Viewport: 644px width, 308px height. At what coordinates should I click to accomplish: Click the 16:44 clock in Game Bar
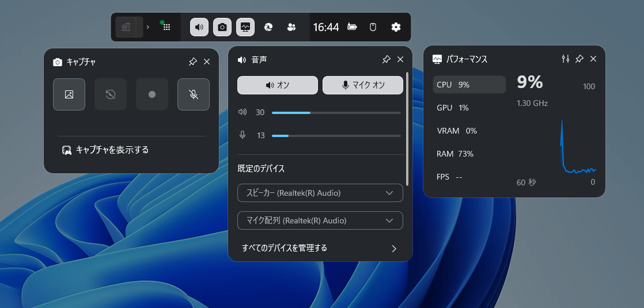[x=326, y=27]
